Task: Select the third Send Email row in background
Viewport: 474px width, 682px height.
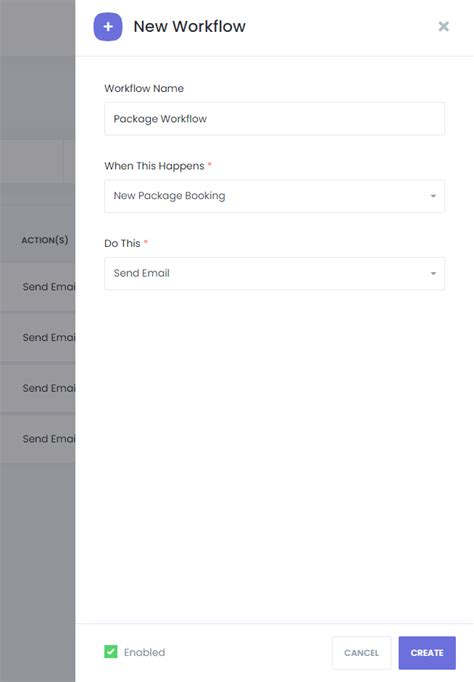Action: (38, 388)
